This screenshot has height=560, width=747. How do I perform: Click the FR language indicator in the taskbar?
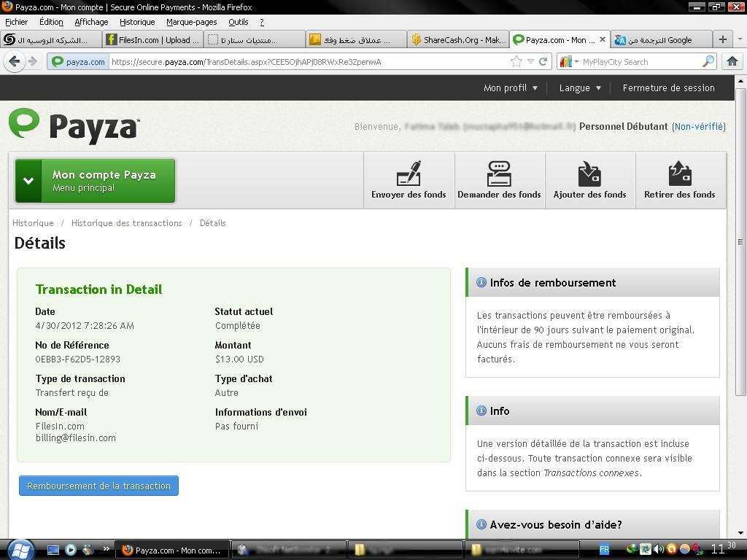[x=604, y=550]
